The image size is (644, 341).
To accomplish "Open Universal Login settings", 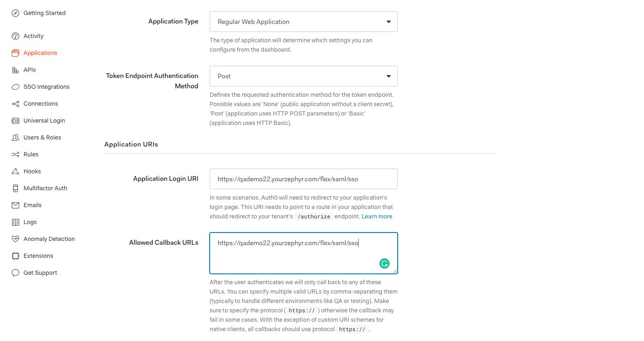I will coord(44,120).
